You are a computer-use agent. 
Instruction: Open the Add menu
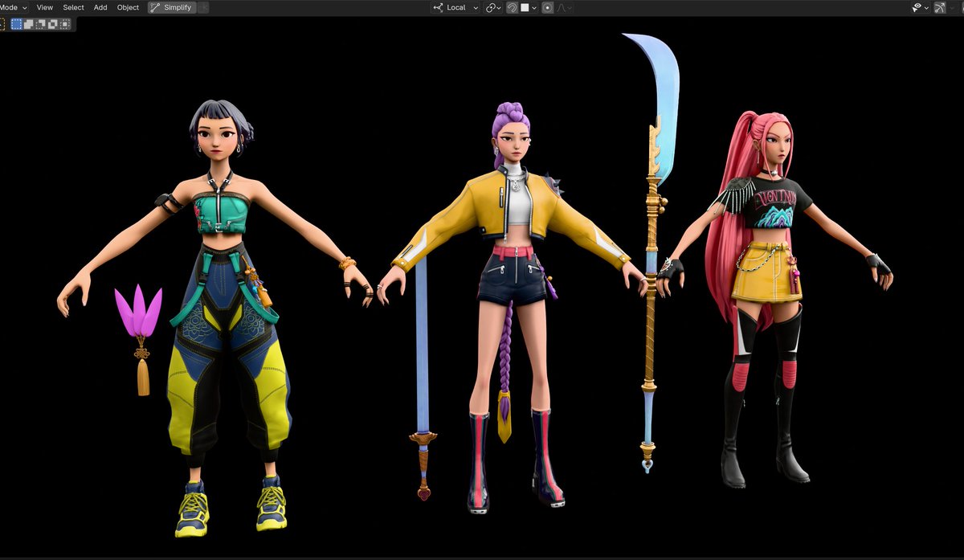pos(100,7)
